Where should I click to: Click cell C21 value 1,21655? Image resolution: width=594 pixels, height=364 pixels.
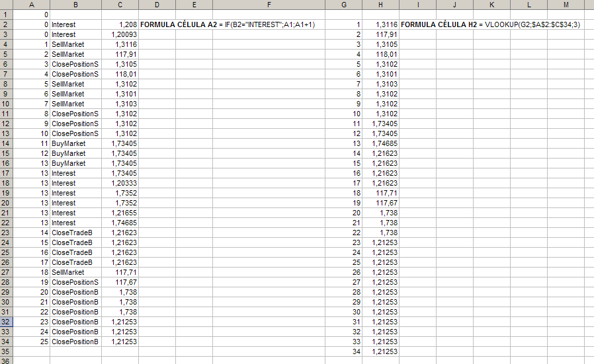click(120, 213)
